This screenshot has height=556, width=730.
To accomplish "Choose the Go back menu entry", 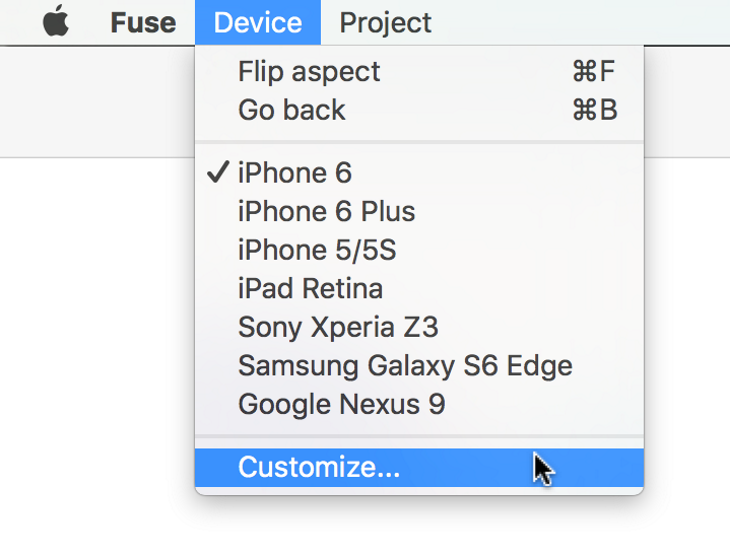I will (x=419, y=110).
